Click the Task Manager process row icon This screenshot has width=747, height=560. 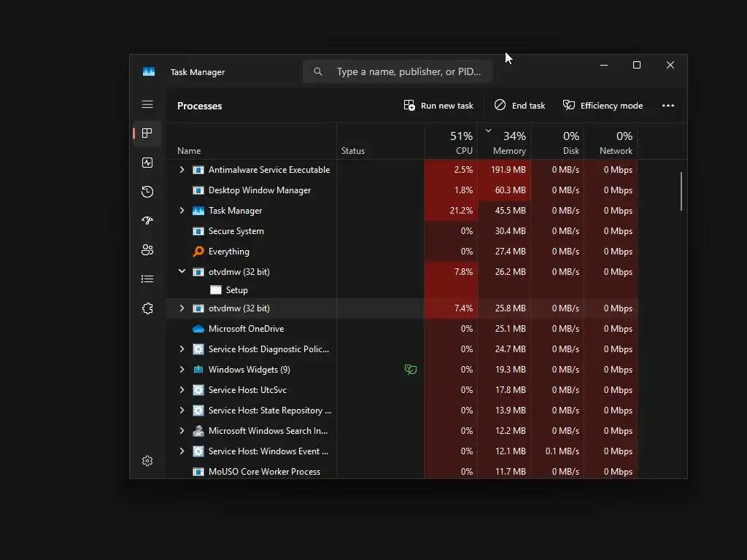(198, 211)
